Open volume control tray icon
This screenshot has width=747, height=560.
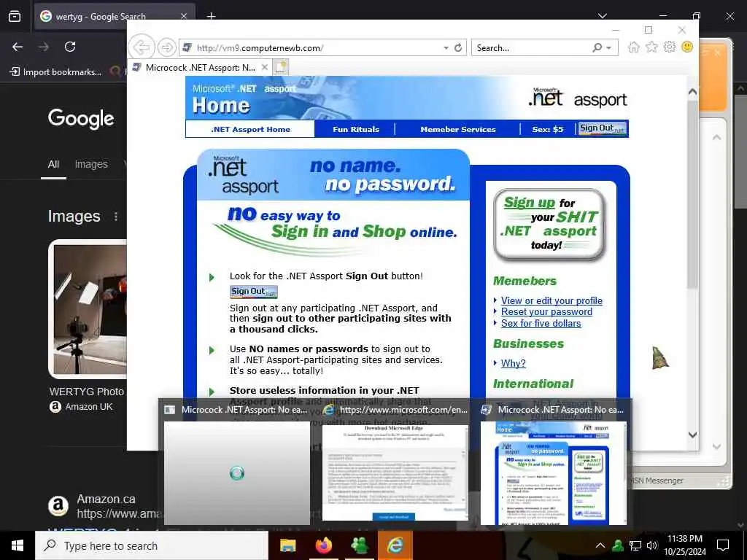pyautogui.click(x=652, y=545)
